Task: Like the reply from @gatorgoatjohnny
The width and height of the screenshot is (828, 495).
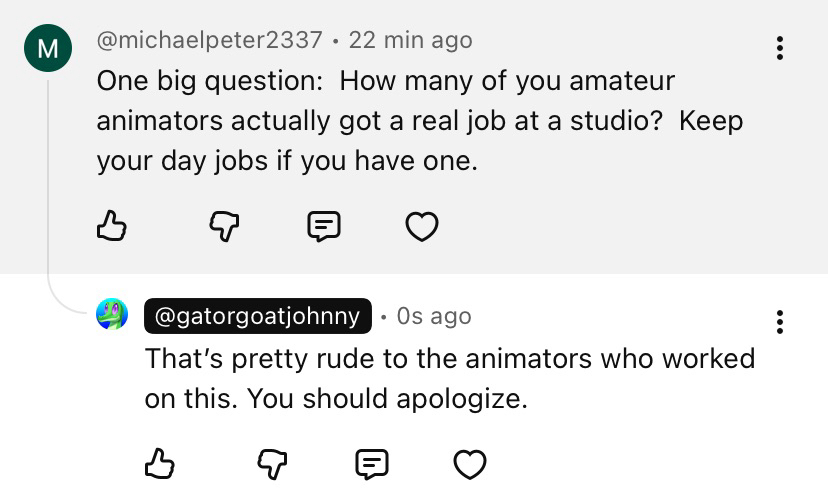Action: [x=161, y=463]
